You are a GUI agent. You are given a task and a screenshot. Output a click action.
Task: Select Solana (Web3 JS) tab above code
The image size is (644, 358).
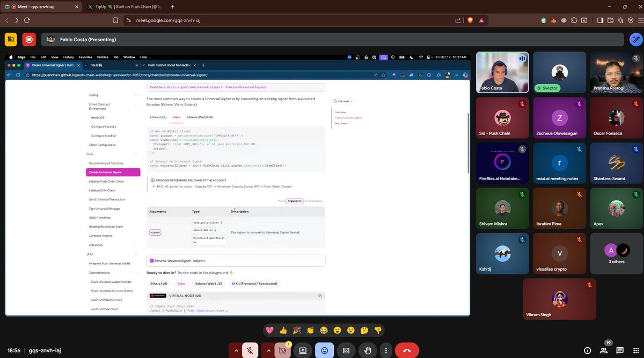(x=200, y=117)
